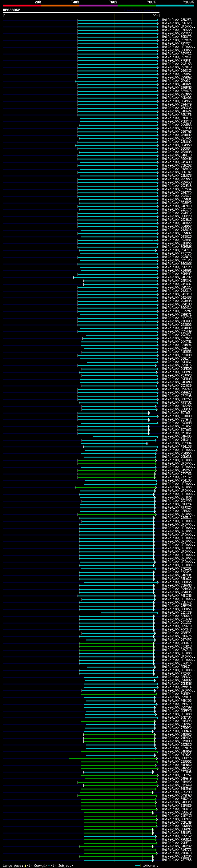Click the green alignment bar for UniRef100_Q4S263
Viewport: 197px width, 868px height.
click(117, 470)
